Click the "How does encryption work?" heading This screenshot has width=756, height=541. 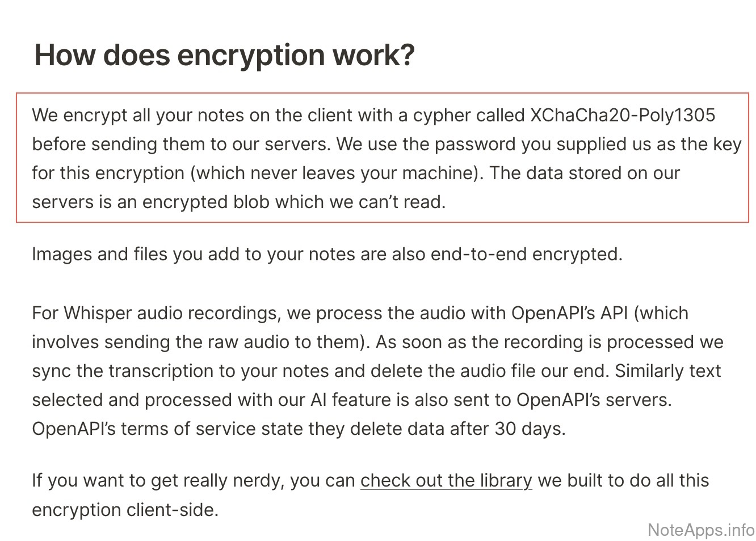click(x=224, y=55)
